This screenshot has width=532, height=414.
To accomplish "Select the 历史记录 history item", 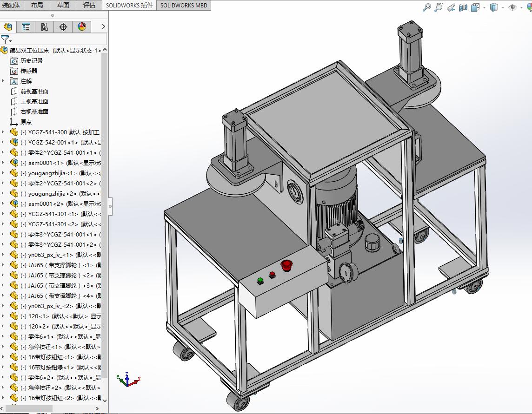I will coord(27,61).
